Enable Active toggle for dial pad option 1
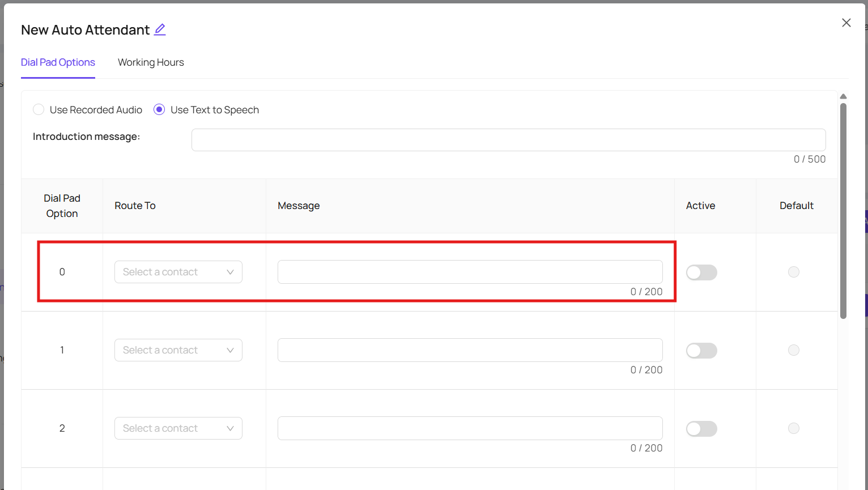868x490 pixels. click(x=701, y=351)
